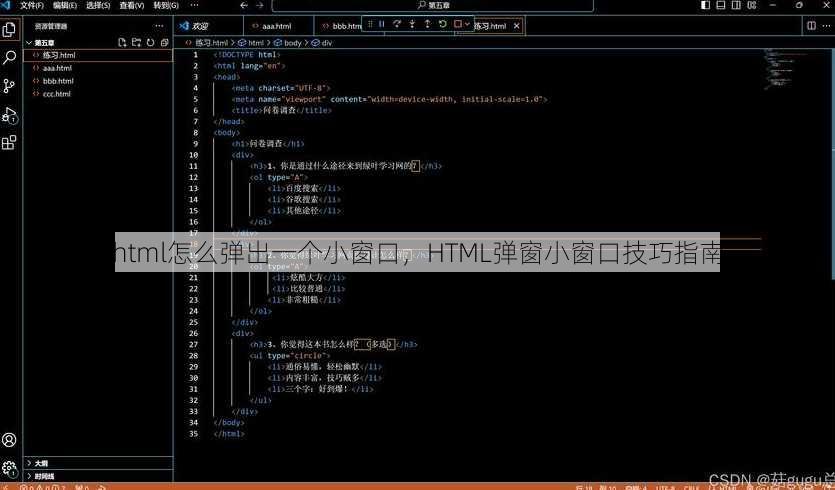Screen dimensions: 835x490
Task: Split the editor to the right
Action: pyautogui.click(x=811, y=26)
